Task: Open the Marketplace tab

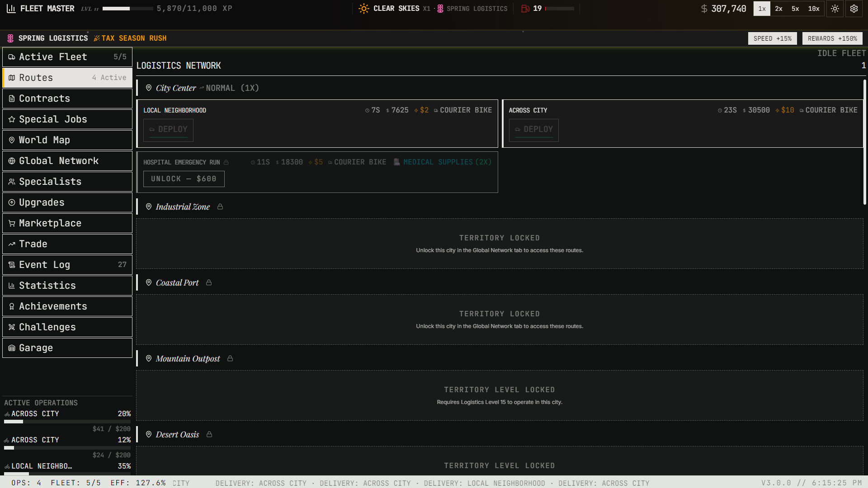Action: click(x=67, y=223)
